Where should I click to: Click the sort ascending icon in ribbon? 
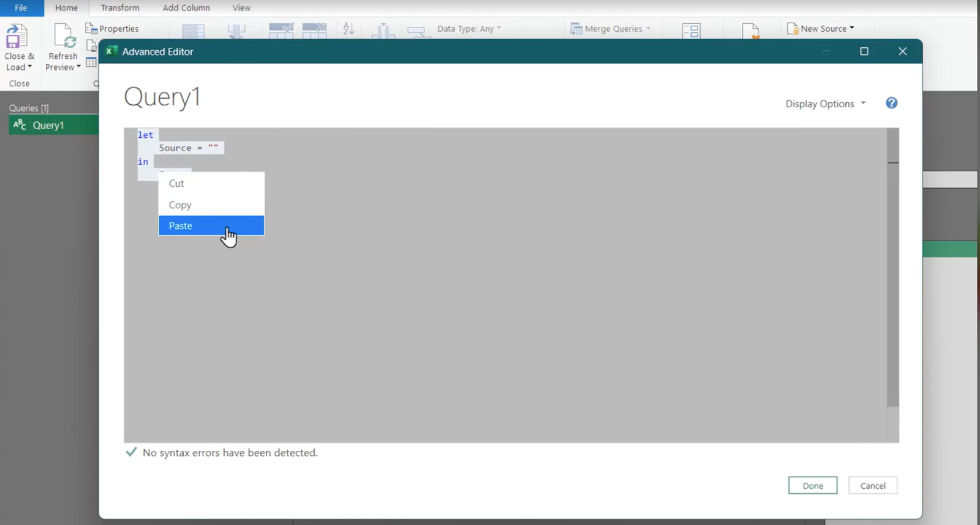point(349,29)
